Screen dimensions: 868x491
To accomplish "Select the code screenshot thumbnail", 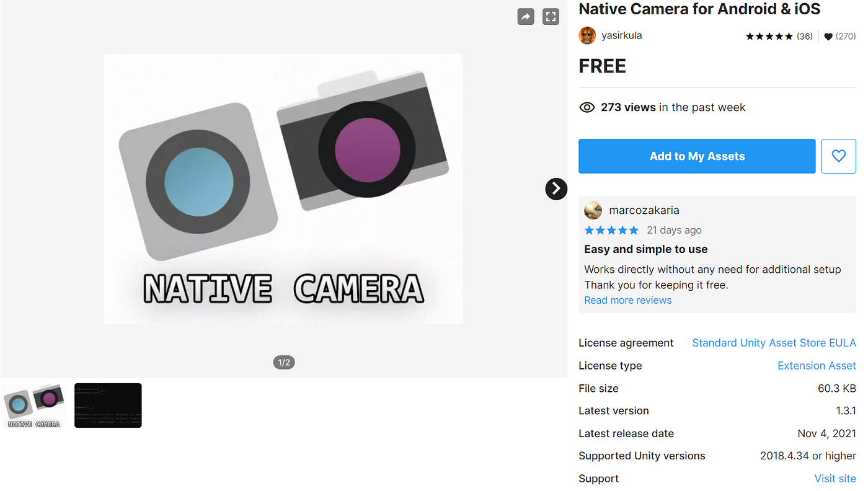I will click(108, 405).
